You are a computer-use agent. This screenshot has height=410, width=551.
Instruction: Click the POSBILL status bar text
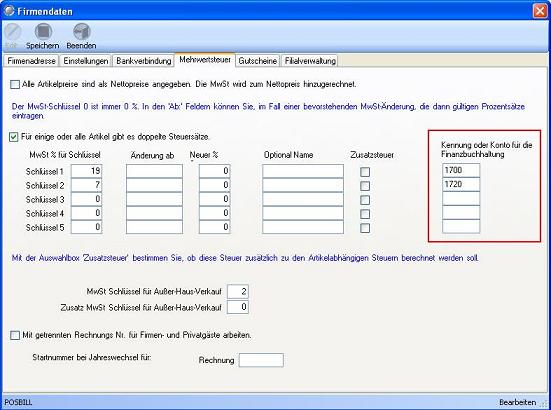[18, 403]
